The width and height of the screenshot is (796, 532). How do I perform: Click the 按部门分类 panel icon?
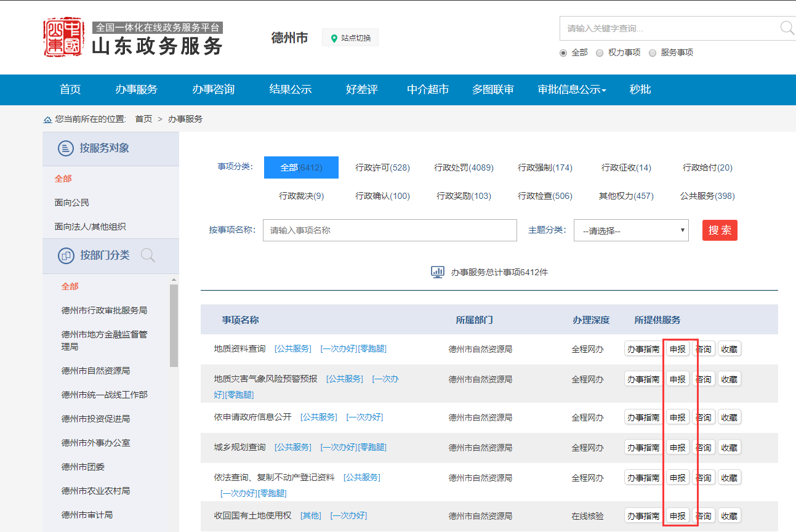click(x=66, y=256)
